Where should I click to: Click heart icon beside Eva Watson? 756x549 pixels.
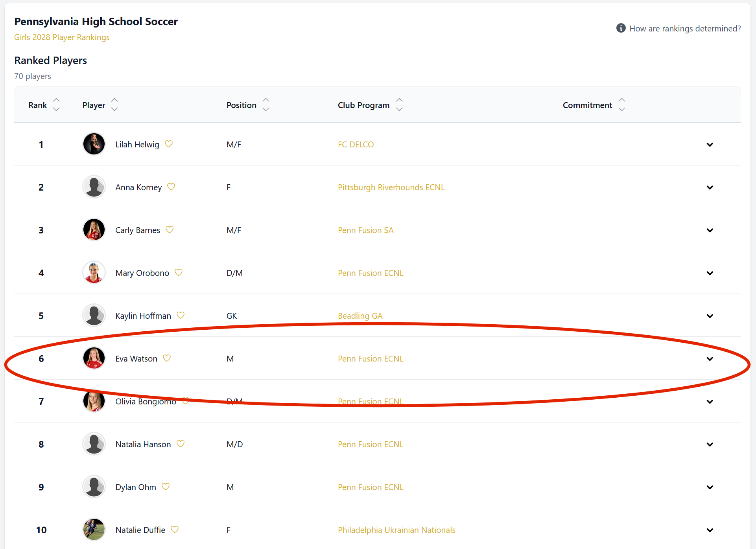pos(167,358)
